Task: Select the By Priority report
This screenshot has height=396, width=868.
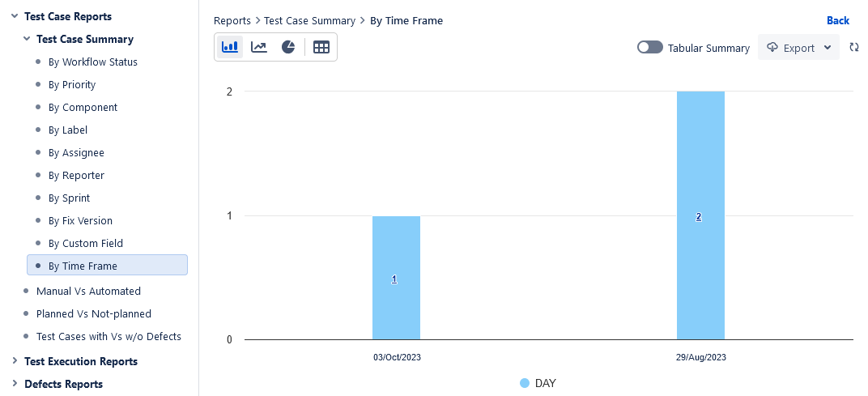Action: [72, 84]
